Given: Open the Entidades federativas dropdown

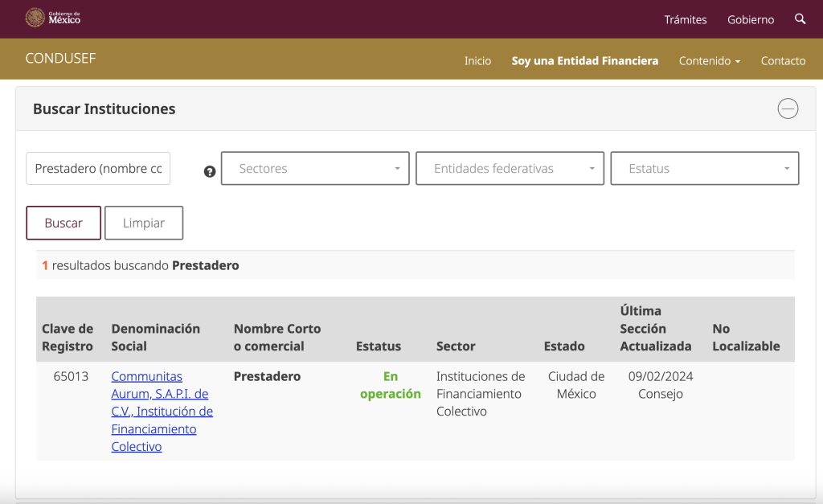Looking at the screenshot, I should tap(510, 169).
